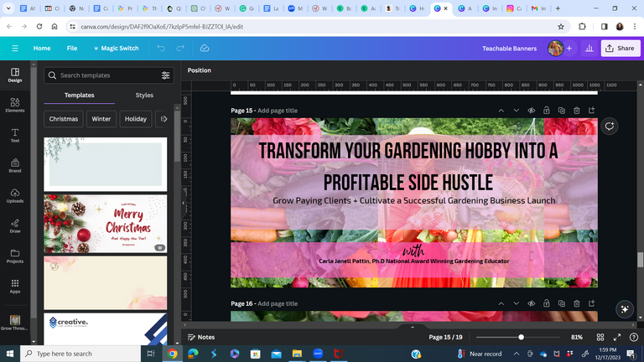Open the main hamburger menu
644x362 pixels.
pos(15,49)
